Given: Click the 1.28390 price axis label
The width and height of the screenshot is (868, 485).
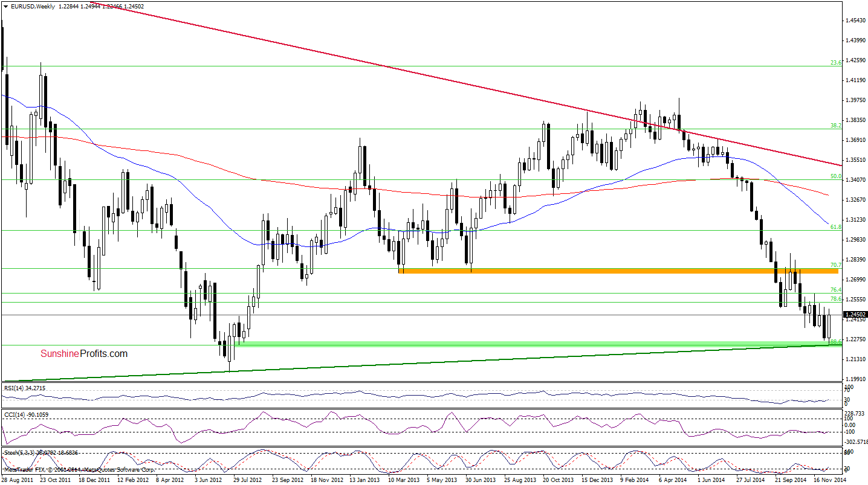Looking at the screenshot, I should point(856,260).
